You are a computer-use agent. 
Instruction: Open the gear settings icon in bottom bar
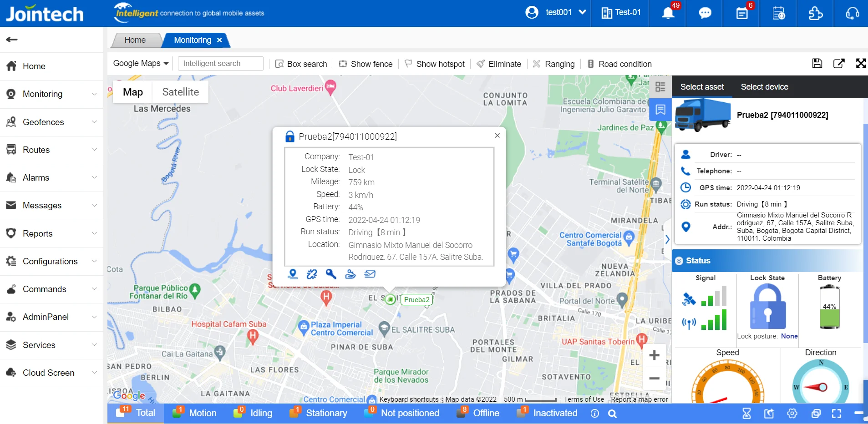click(x=792, y=414)
